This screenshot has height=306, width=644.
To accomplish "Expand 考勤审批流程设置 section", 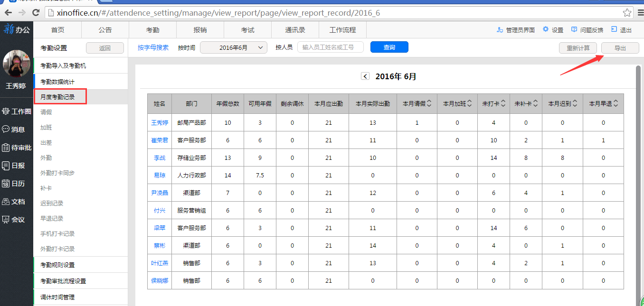I will 81,281.
